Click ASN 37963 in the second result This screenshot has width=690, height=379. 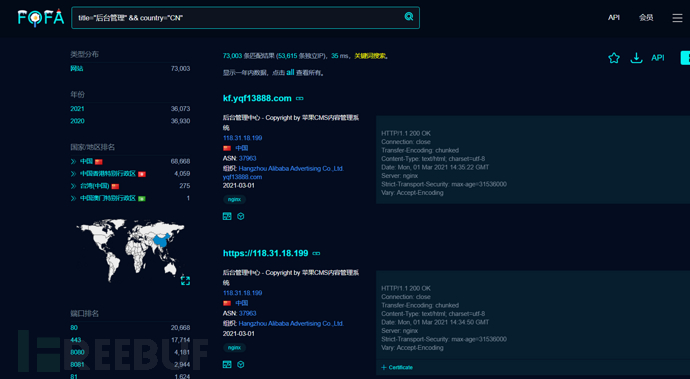point(247,313)
